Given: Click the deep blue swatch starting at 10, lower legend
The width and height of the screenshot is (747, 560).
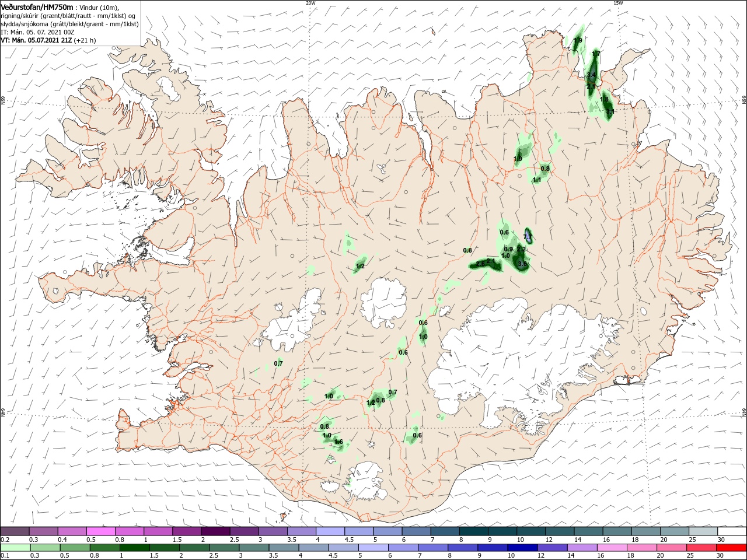Looking at the screenshot, I should [x=522, y=548].
